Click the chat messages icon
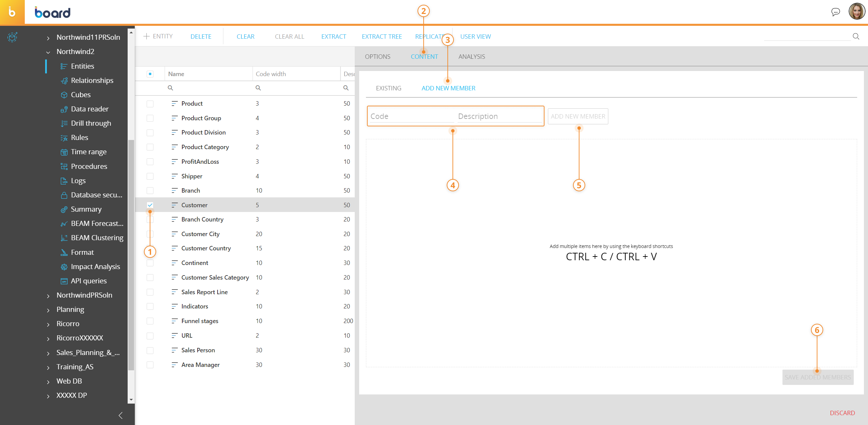The height and width of the screenshot is (425, 868). [x=835, y=12]
